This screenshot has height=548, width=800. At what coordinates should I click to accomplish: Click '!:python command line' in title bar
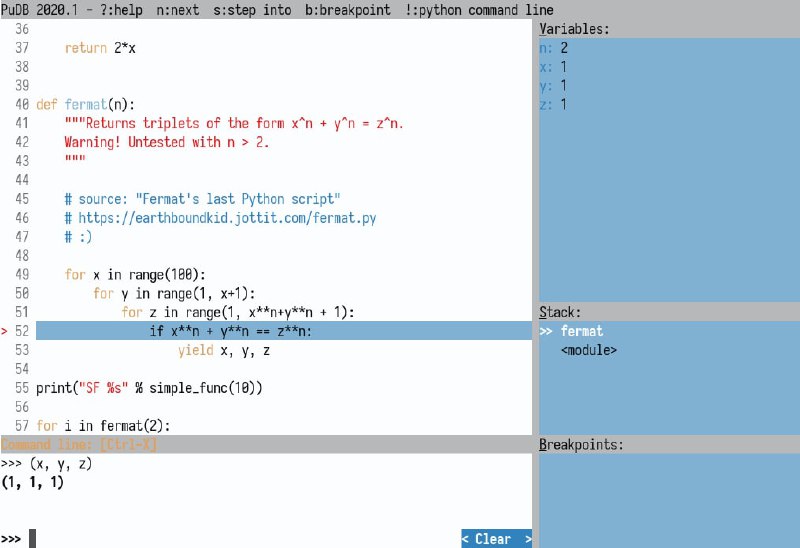[x=479, y=10]
